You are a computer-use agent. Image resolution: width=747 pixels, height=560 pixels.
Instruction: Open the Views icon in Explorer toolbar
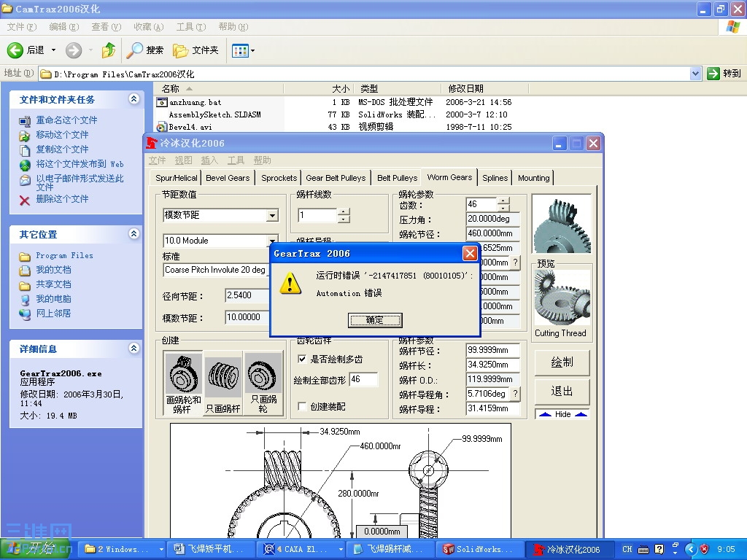[x=239, y=50]
